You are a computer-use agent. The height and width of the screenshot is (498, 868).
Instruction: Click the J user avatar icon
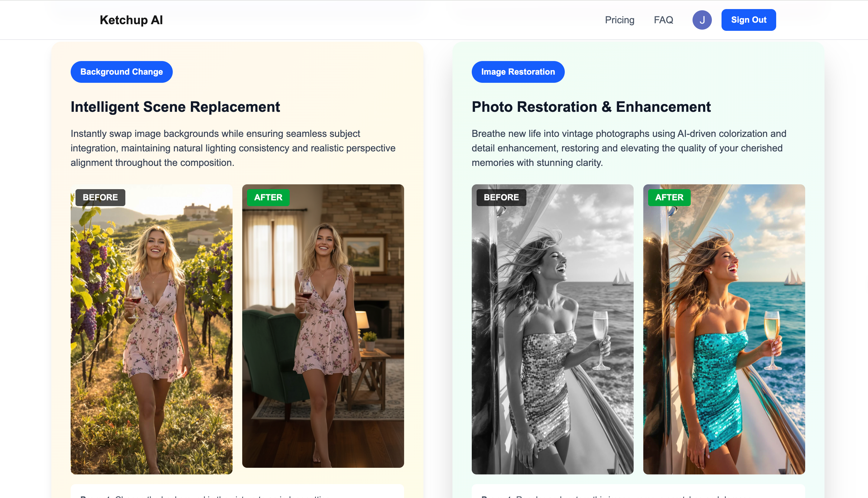(702, 20)
